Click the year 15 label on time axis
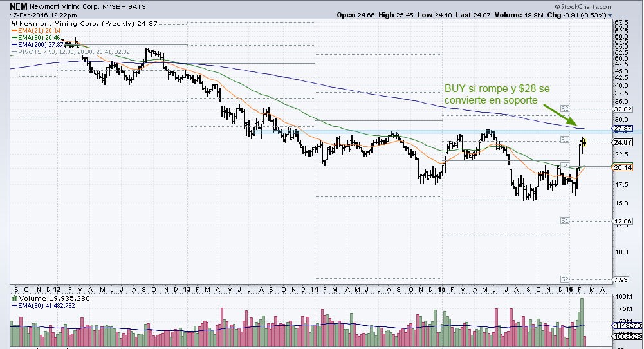The height and width of the screenshot is (349, 644). point(442,289)
